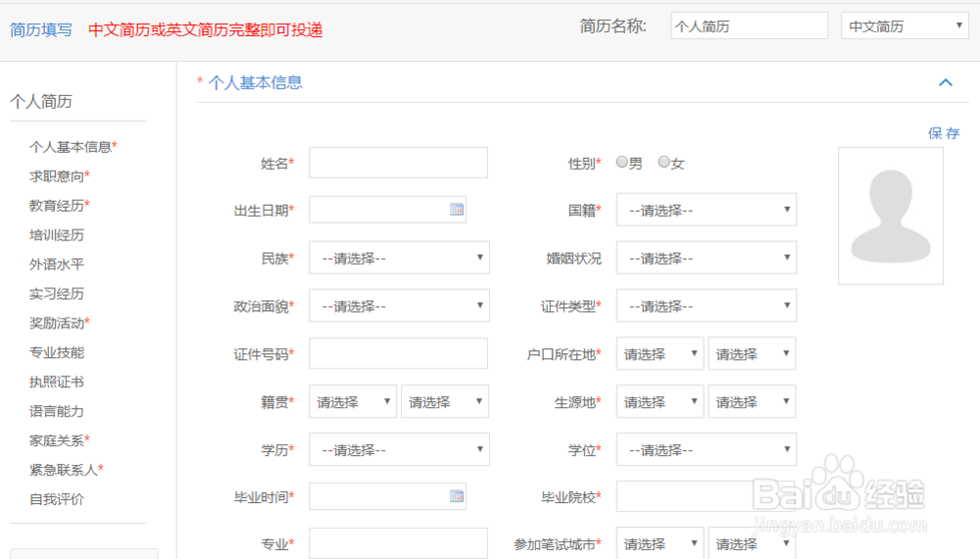Click the profile photo placeholder avatar
Image resolution: width=980 pixels, height=559 pixels.
(891, 216)
